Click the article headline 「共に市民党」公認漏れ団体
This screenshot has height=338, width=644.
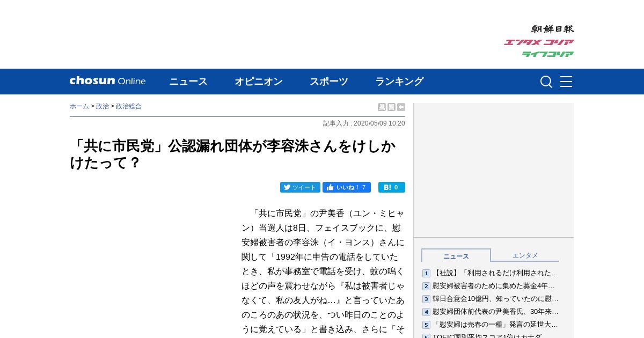click(x=233, y=154)
